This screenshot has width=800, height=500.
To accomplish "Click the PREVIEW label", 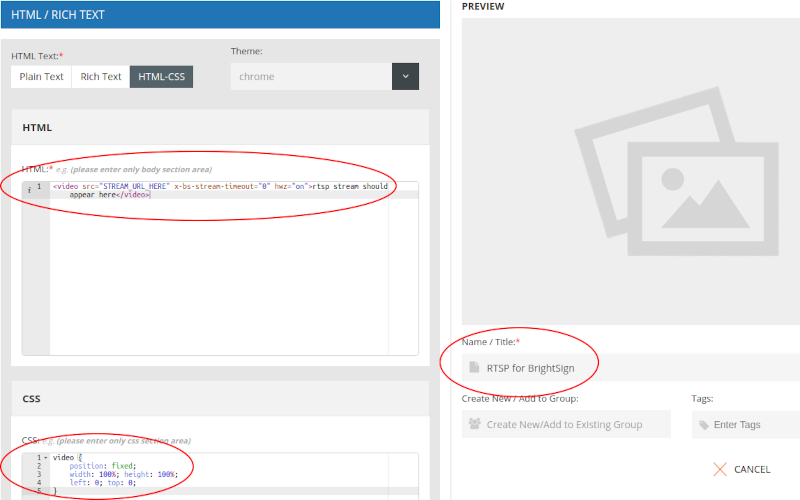I will (x=483, y=7).
